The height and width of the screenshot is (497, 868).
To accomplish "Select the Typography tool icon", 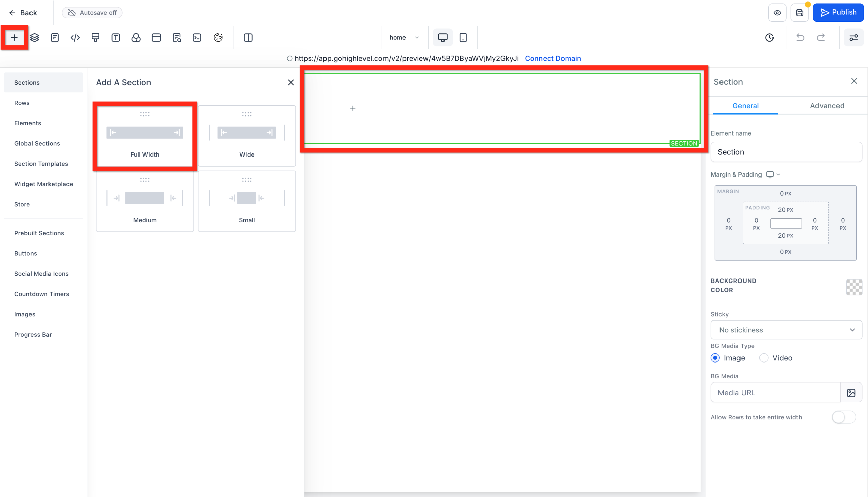I will pyautogui.click(x=116, y=38).
